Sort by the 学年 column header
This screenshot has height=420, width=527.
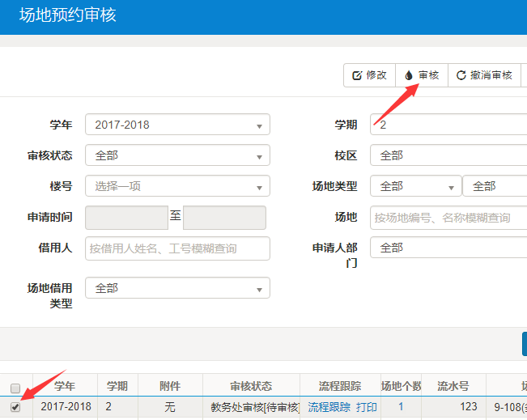[65, 386]
